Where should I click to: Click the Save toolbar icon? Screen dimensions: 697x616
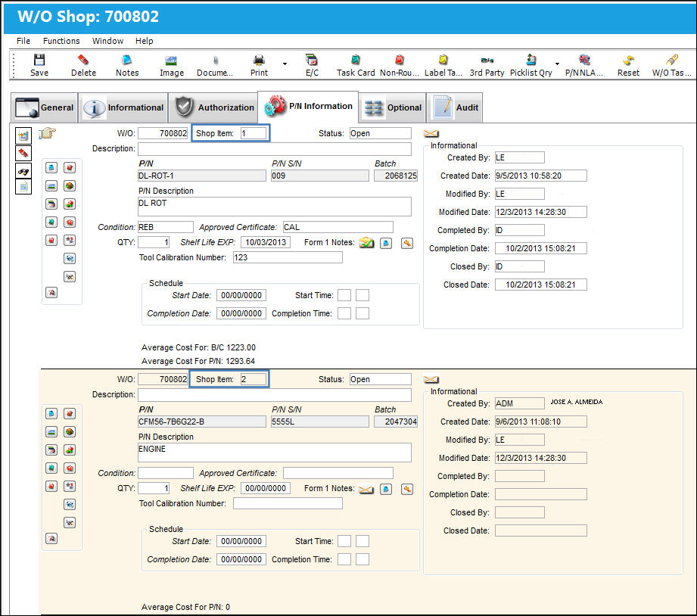pyautogui.click(x=39, y=60)
